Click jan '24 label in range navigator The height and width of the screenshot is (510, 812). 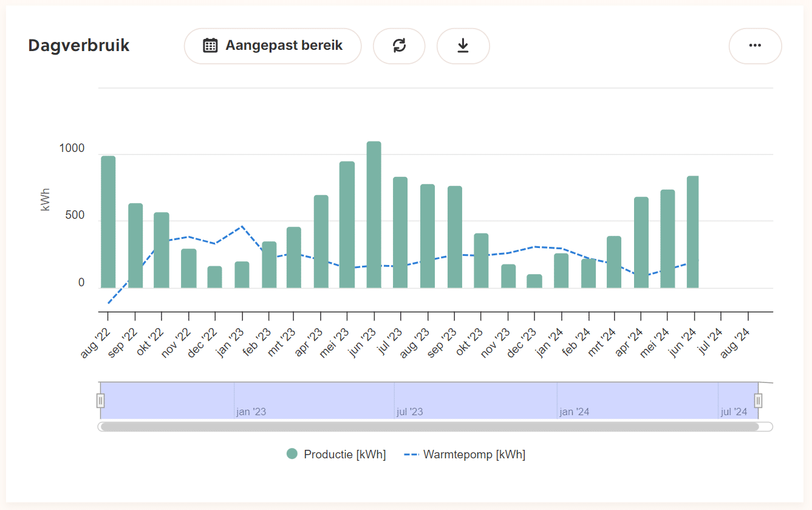click(574, 412)
